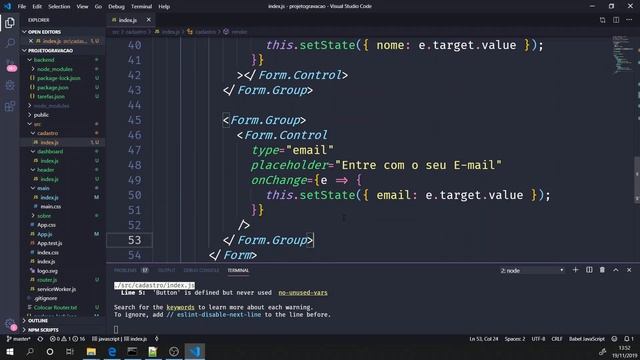The height and width of the screenshot is (360, 640).
Task: Change line ending via 'CRLF' status item
Action: pyautogui.click(x=557, y=339)
